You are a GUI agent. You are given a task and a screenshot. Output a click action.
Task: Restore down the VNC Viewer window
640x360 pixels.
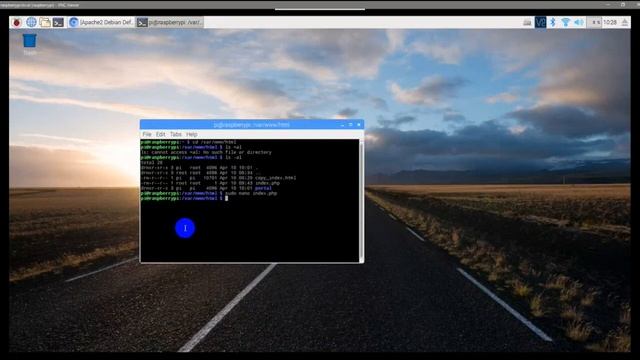coord(623,4)
